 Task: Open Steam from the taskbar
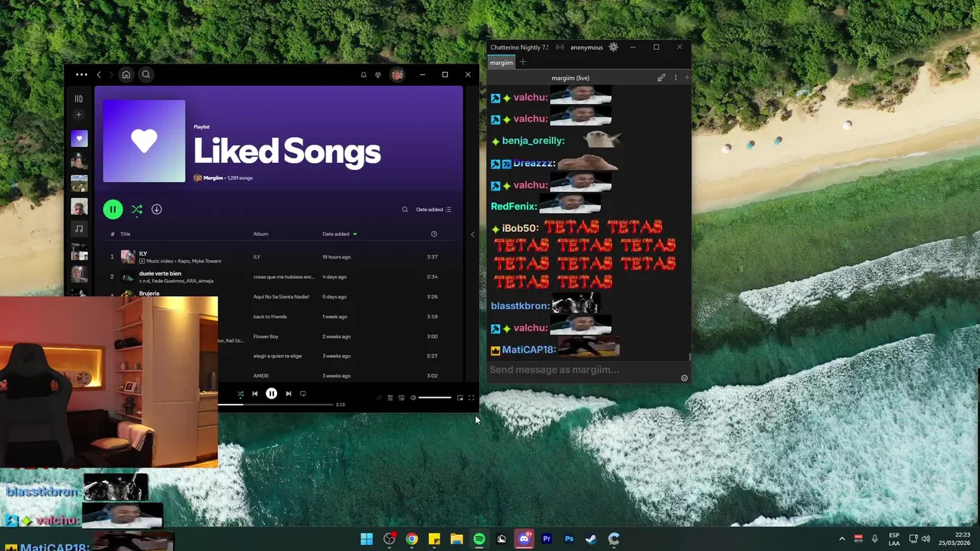point(591,539)
